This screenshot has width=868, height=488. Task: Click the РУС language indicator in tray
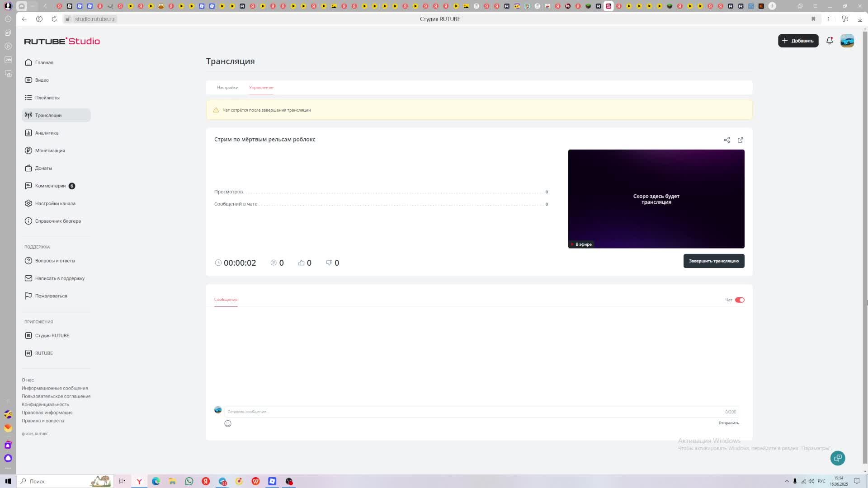(x=821, y=481)
